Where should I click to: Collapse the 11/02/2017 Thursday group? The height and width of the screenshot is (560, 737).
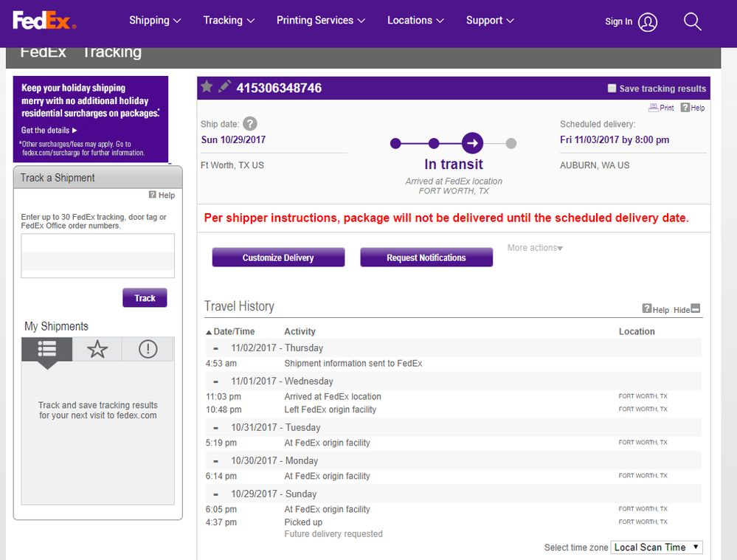(215, 348)
